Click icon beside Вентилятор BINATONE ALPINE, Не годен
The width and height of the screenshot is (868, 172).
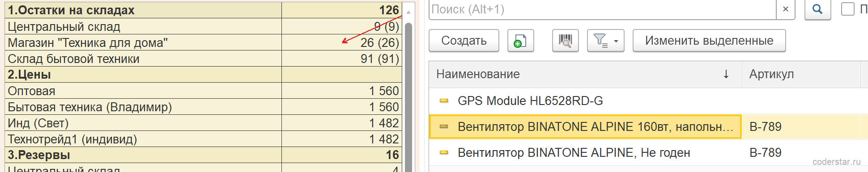(x=444, y=152)
